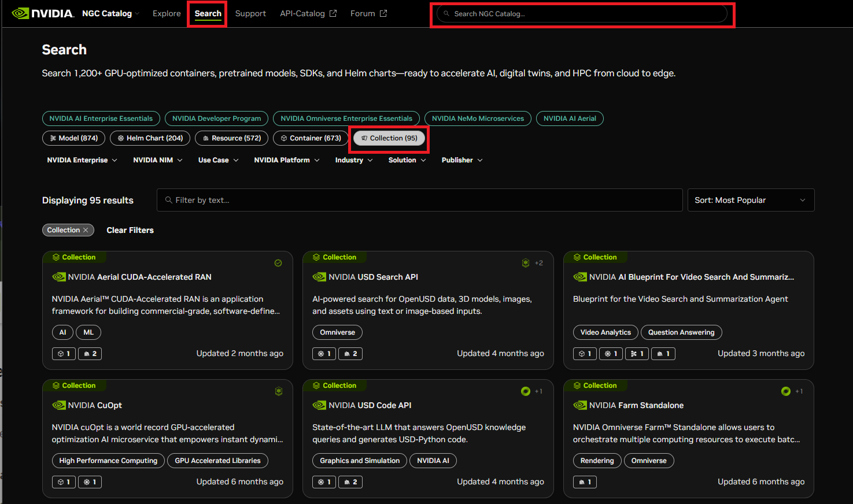Image resolution: width=853 pixels, height=504 pixels.
Task: Click Helm chart count badge on NVIDIA CuOpt card
Action: 90,482
